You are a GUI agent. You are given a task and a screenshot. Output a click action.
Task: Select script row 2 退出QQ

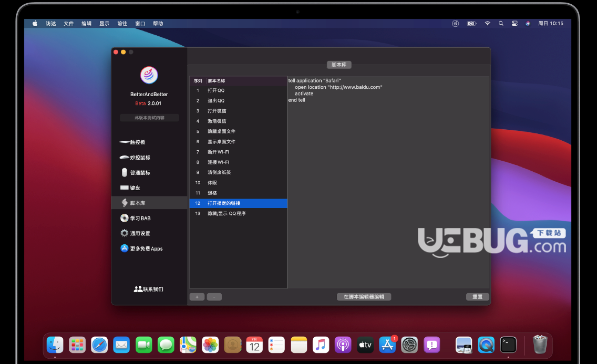[x=238, y=101]
